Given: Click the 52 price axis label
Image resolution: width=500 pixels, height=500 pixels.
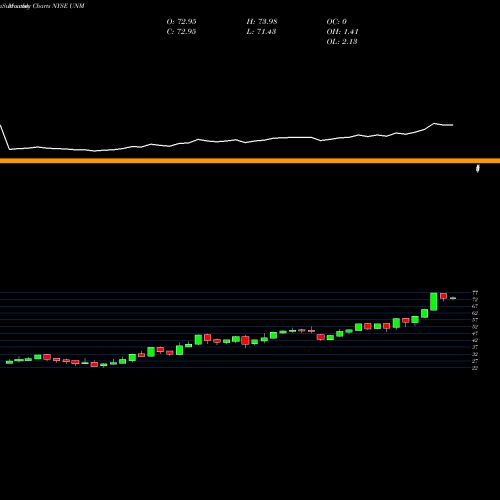Looking at the screenshot, I should click(x=475, y=327).
